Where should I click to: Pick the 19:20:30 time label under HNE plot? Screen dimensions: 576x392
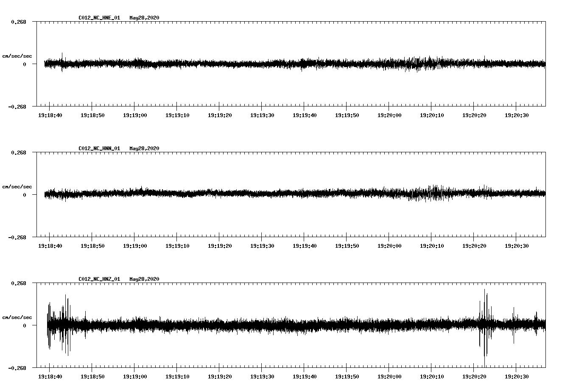(517, 115)
